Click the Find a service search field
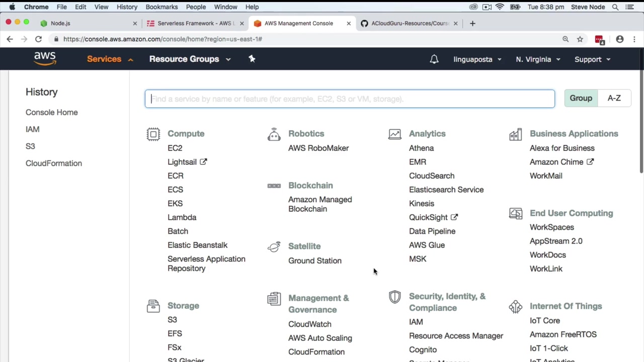The height and width of the screenshot is (362, 644). point(350,99)
